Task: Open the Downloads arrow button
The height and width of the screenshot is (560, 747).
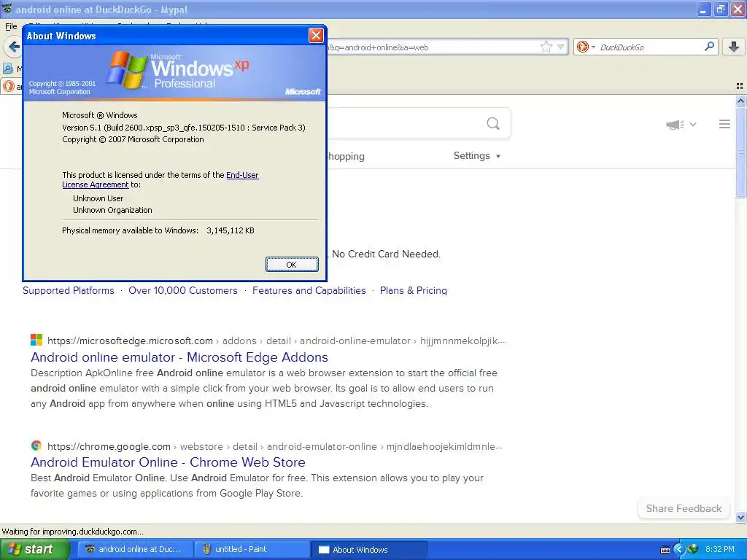Action: point(734,47)
